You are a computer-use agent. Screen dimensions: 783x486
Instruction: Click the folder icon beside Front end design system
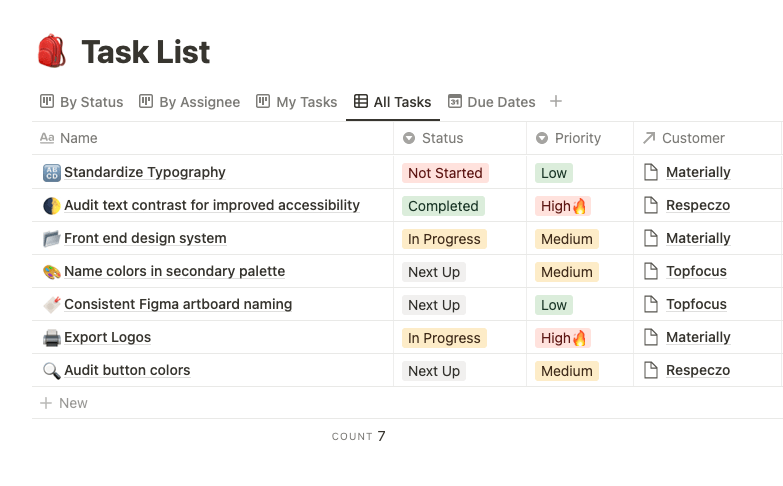pos(52,239)
